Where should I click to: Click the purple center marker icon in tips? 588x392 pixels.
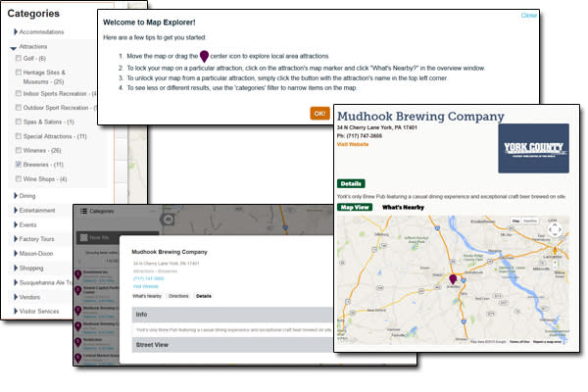(204, 56)
